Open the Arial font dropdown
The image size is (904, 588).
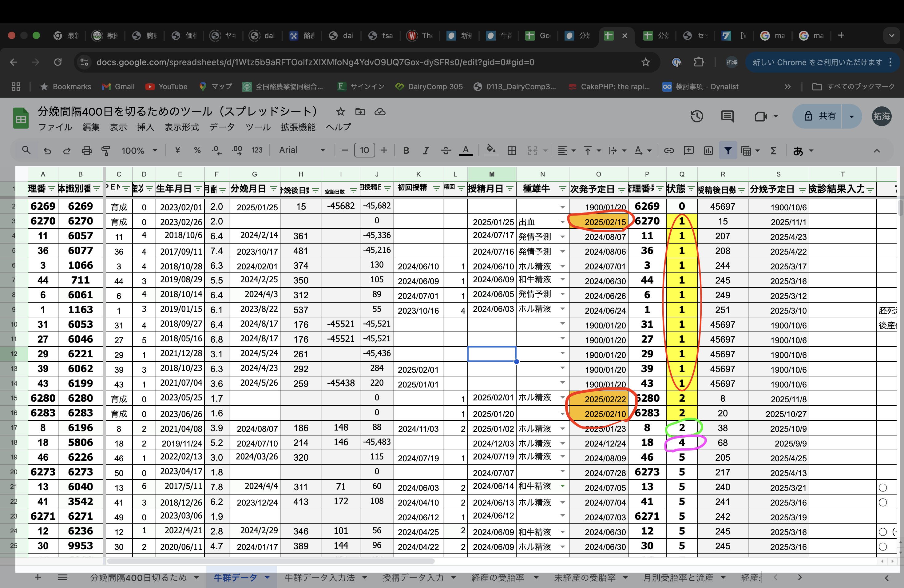click(x=302, y=150)
